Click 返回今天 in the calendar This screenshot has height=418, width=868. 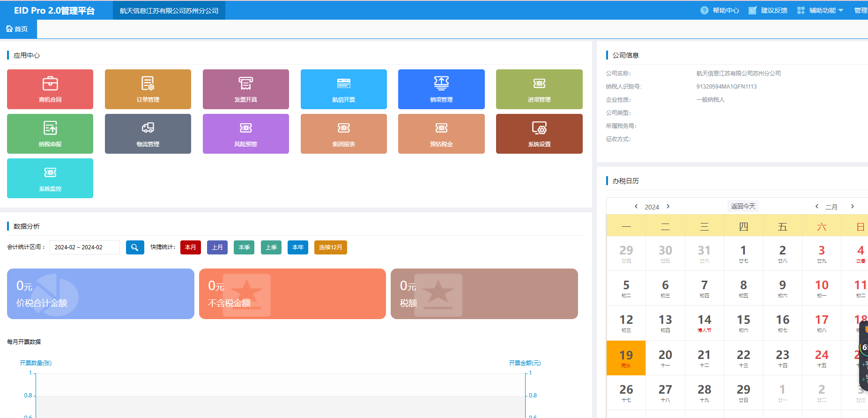pyautogui.click(x=743, y=206)
